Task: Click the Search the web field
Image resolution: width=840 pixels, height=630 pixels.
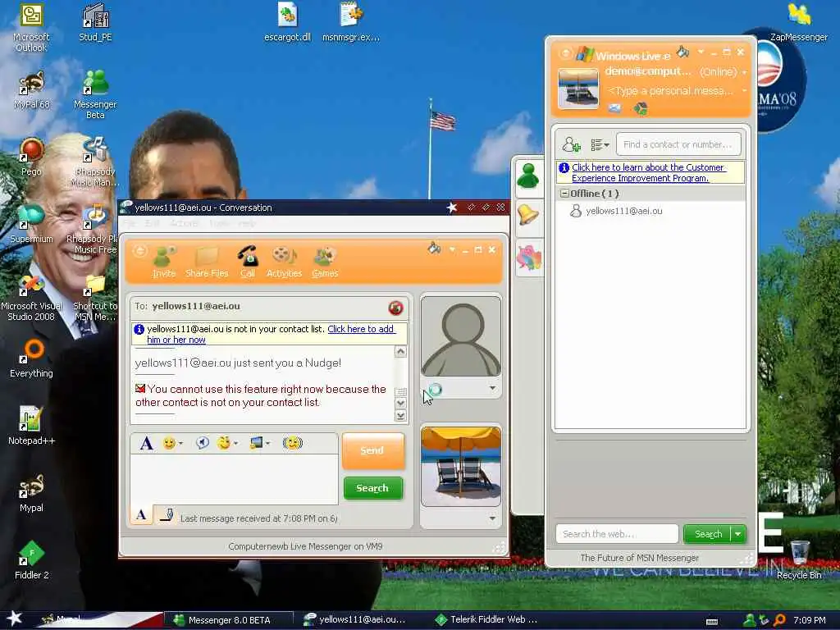Action: pyautogui.click(x=617, y=534)
